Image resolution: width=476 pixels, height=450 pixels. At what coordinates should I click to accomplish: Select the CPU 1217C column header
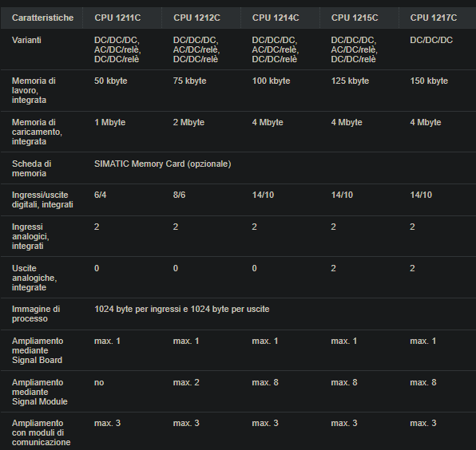pos(434,18)
